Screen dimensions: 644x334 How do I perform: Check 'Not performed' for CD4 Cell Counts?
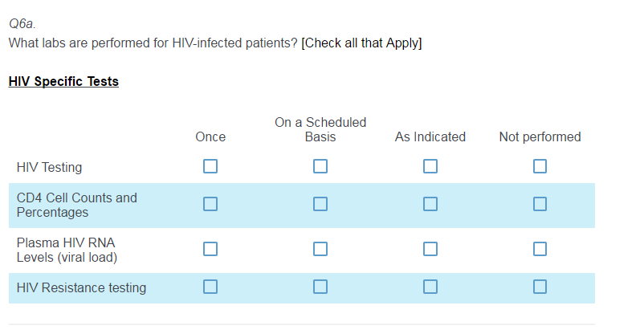pyautogui.click(x=540, y=204)
